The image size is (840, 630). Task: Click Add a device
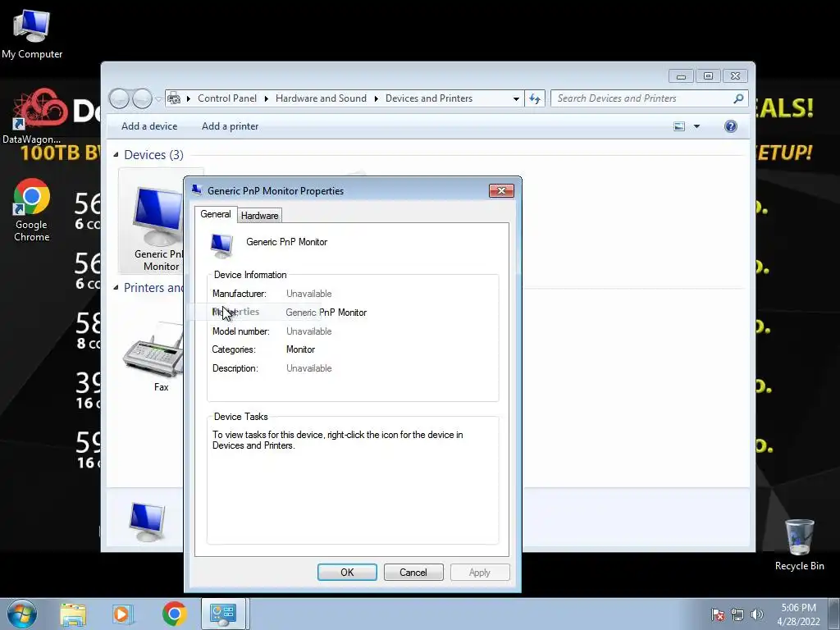(149, 126)
